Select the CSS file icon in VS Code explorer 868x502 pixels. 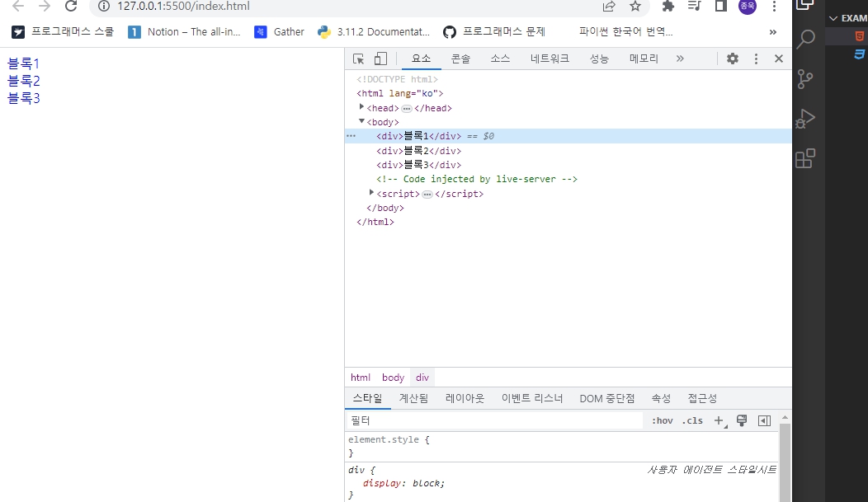pos(859,54)
